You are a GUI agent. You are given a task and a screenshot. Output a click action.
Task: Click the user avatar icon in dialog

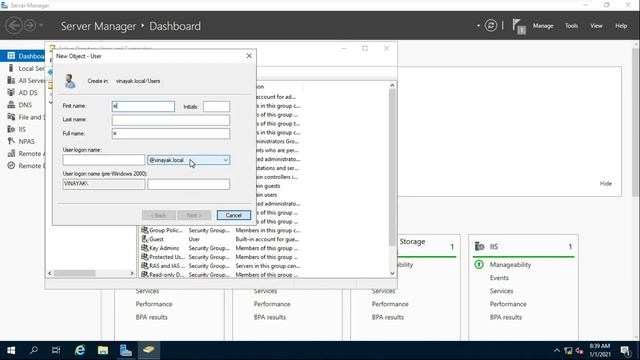tap(70, 81)
